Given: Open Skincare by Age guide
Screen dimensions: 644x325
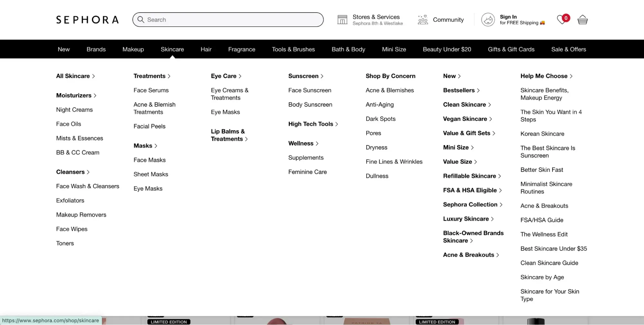Looking at the screenshot, I should click(x=542, y=277).
